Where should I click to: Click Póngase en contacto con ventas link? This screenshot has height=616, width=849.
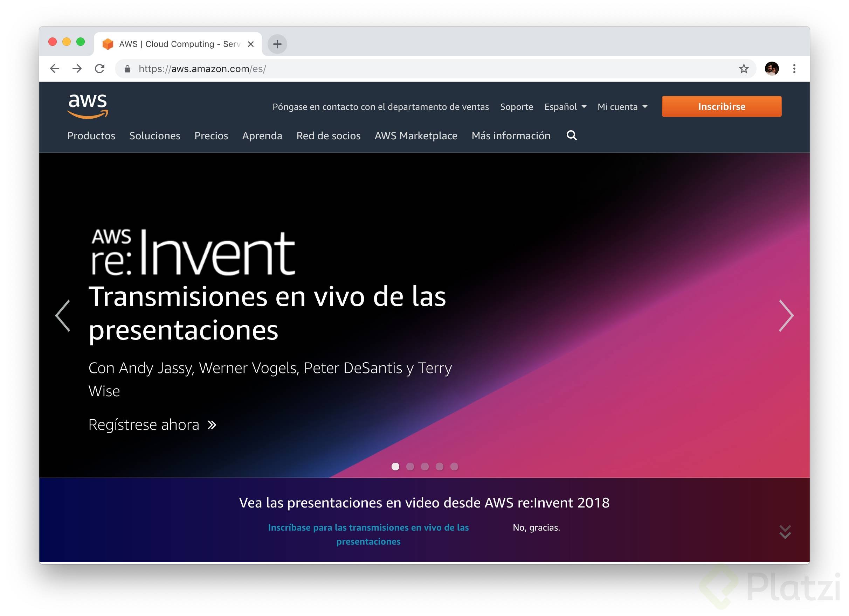[x=381, y=107]
